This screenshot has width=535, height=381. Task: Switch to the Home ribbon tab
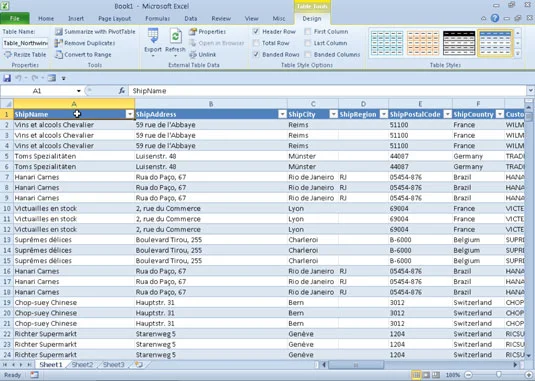pos(46,18)
